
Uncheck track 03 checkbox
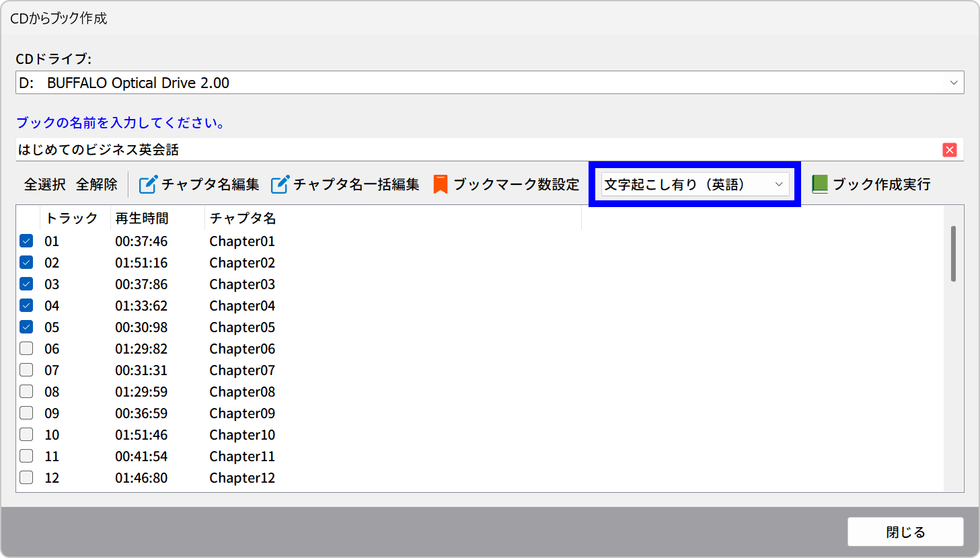click(26, 284)
